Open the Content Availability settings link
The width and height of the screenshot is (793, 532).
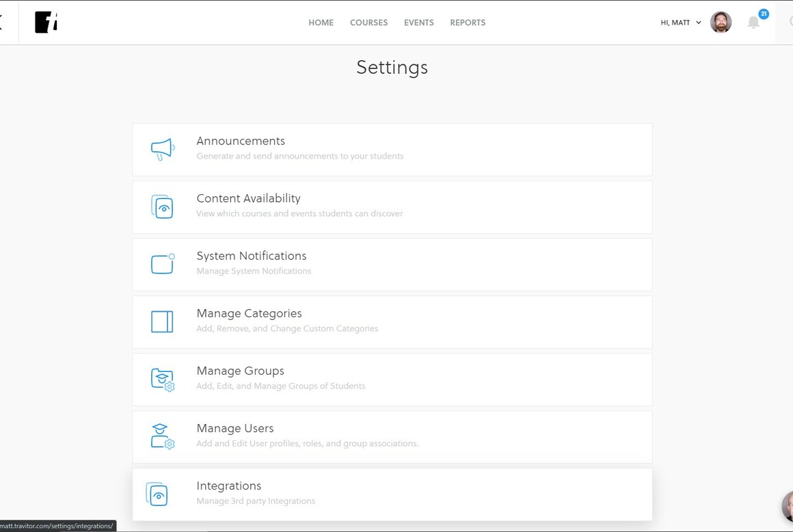pos(392,207)
